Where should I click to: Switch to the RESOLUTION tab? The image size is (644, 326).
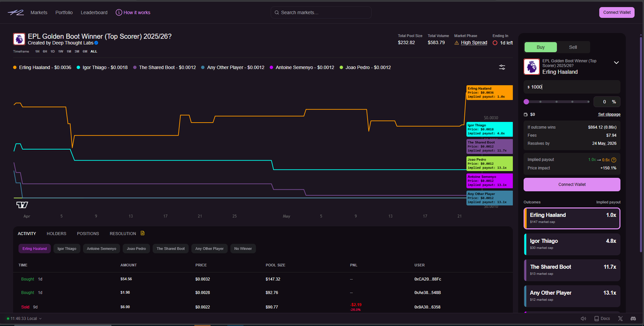[123, 234]
